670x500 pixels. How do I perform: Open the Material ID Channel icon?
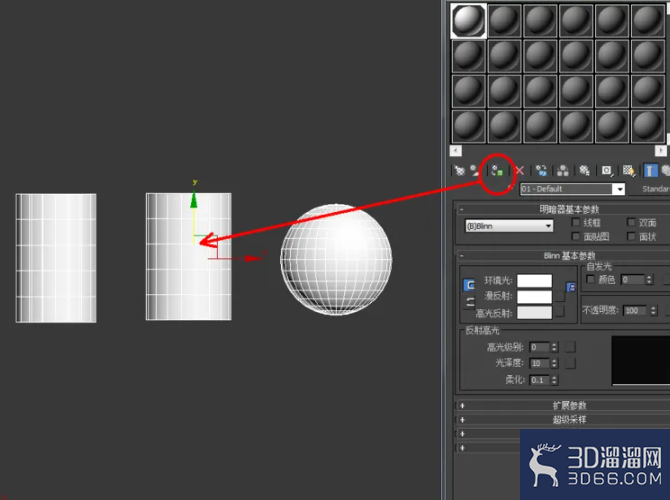pos(607,171)
